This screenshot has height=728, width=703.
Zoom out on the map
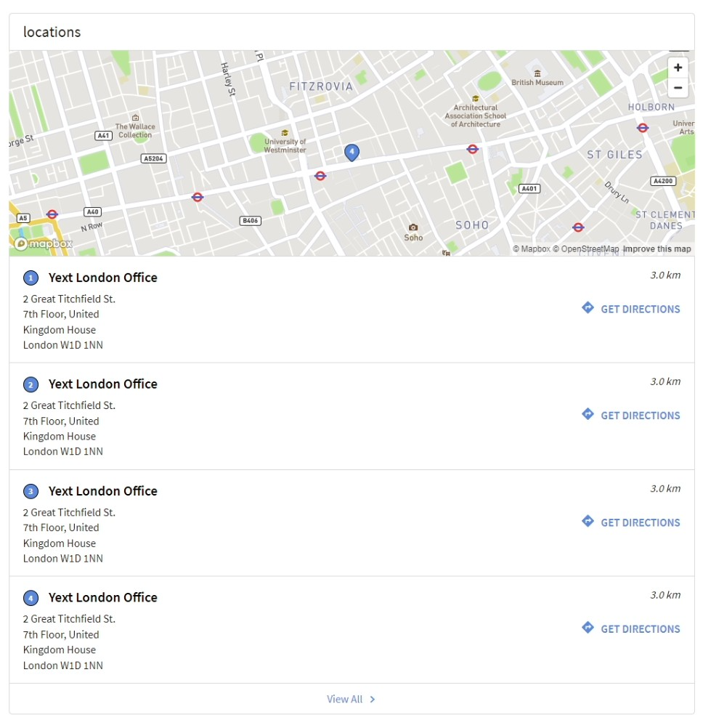pos(678,88)
